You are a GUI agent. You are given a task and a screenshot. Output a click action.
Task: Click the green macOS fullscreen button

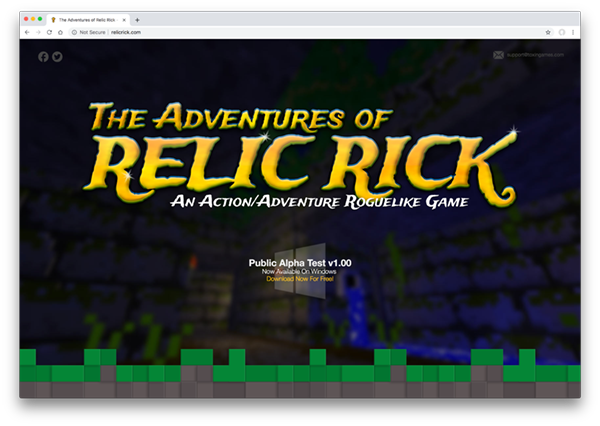(x=41, y=19)
